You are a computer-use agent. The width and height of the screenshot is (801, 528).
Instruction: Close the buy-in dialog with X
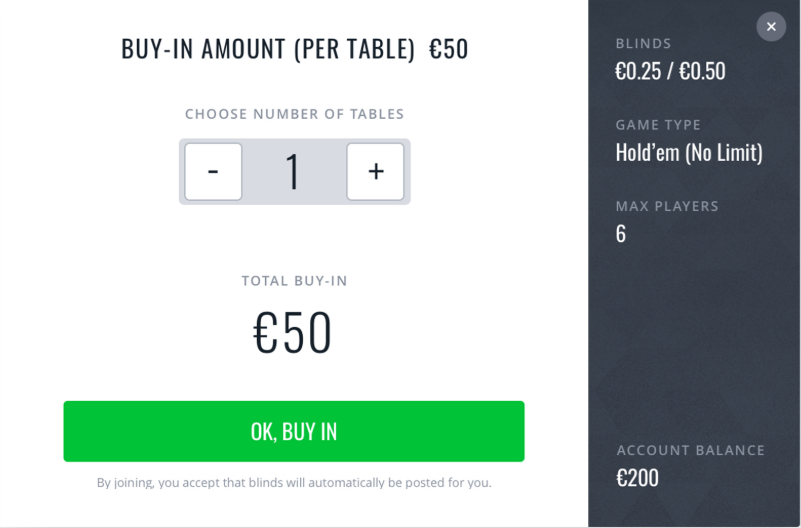click(771, 26)
